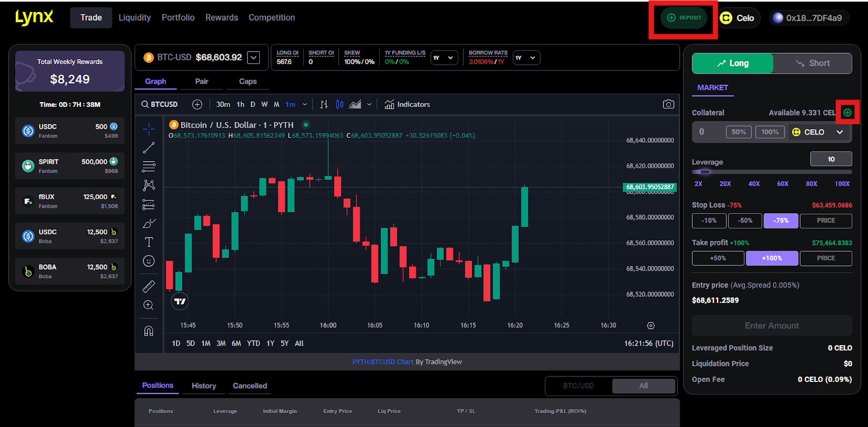Screen dimensions: 868x427
Task: Select the trend line drawing tool
Action: tap(149, 148)
